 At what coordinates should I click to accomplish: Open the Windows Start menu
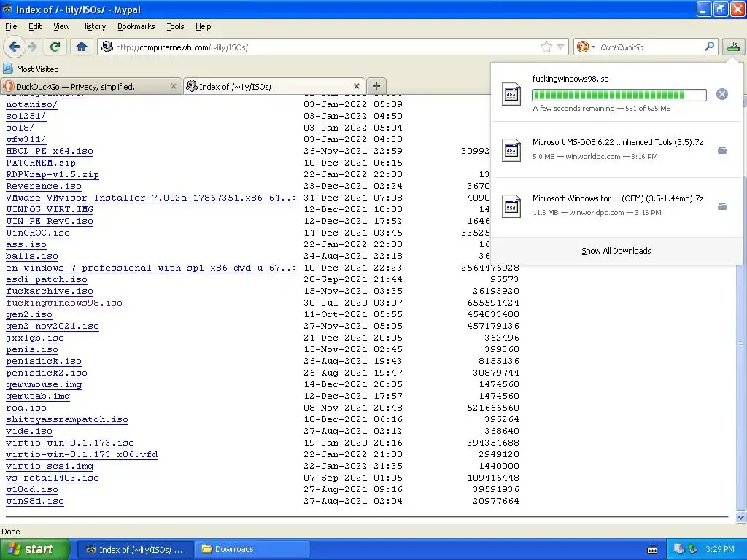click(x=35, y=549)
